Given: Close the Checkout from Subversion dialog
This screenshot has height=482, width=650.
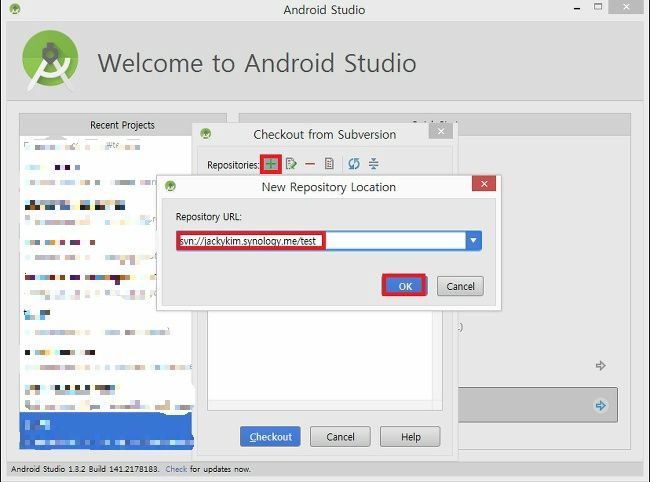Looking at the screenshot, I should 441,131.
